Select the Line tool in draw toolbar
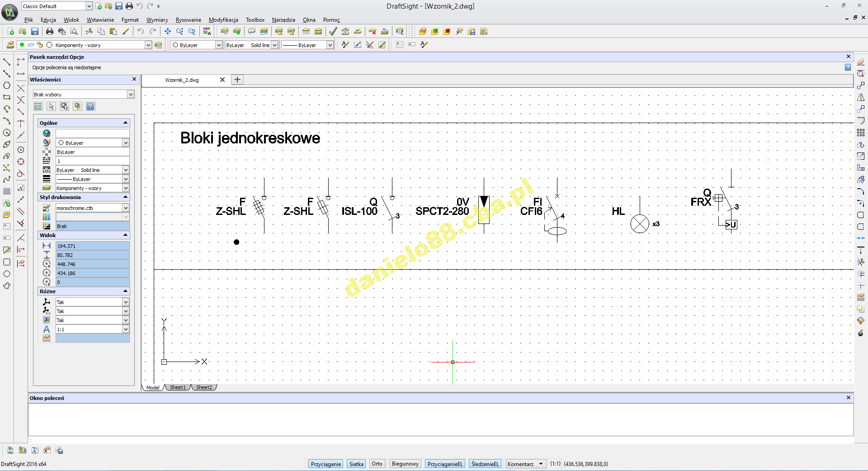Viewport: 868px width, 471px height. coord(7,62)
